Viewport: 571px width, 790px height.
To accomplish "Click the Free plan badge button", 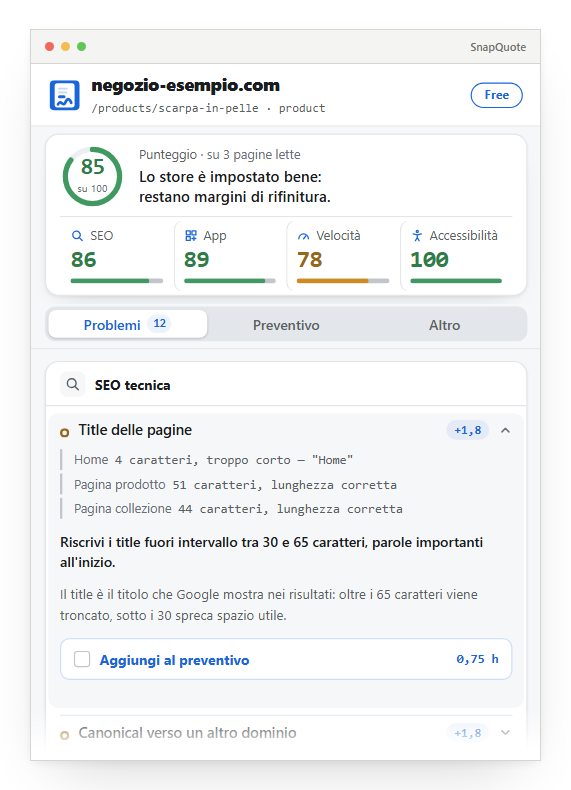I will click(496, 95).
